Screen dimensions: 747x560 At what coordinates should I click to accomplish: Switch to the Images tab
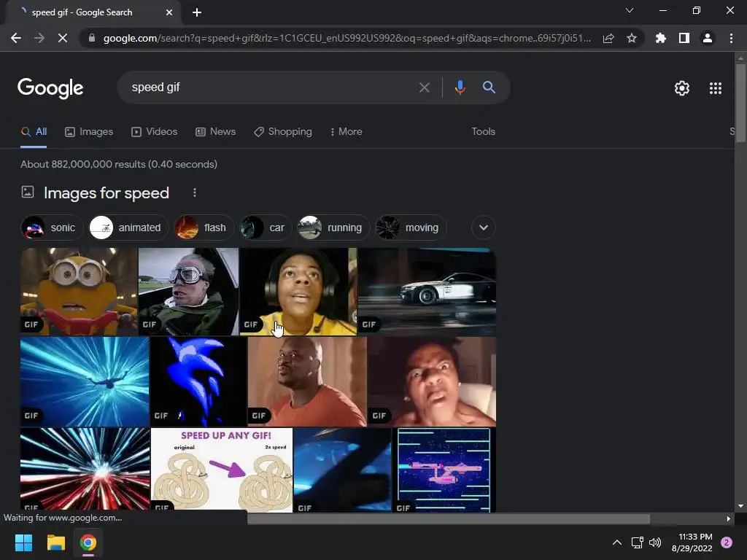[89, 132]
